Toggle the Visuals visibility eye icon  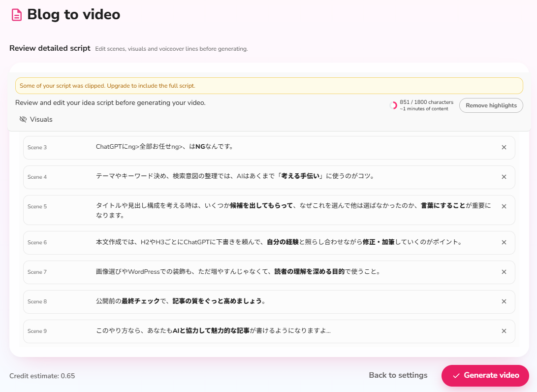[23, 119]
